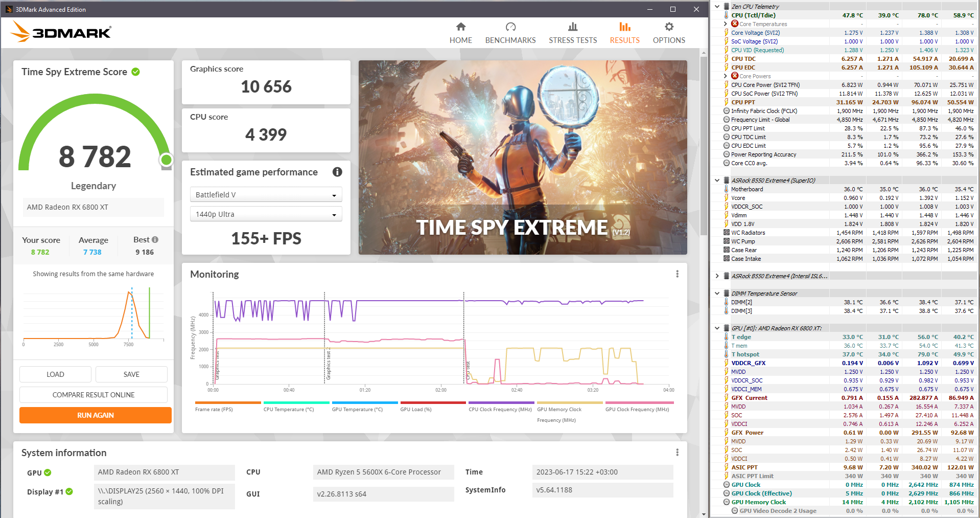Image resolution: width=980 pixels, height=518 pixels.
Task: Collapse the ASRock B550 Extreme4 (SuperIO) section
Action: tap(717, 181)
